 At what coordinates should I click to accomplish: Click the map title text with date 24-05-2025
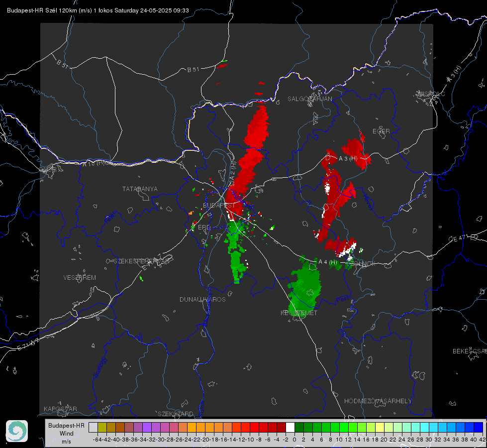click(x=98, y=10)
